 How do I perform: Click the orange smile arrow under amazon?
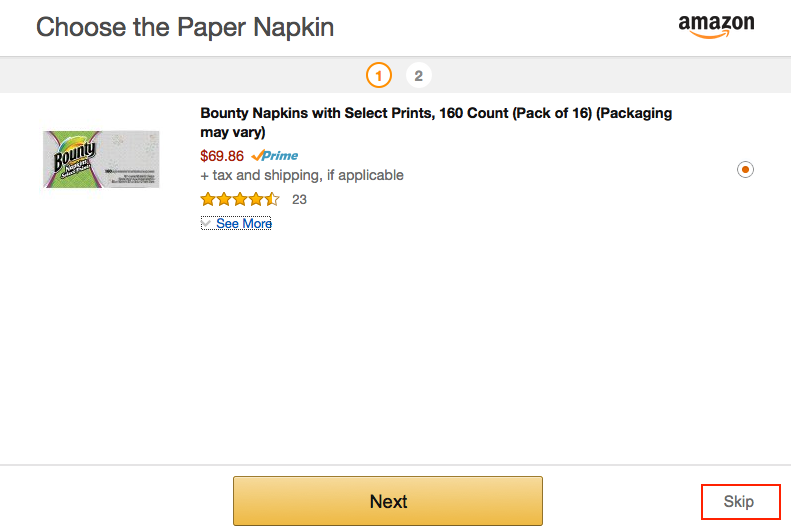(710, 34)
